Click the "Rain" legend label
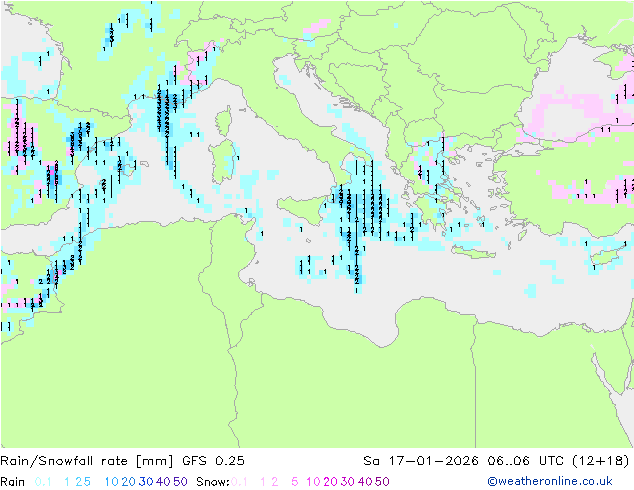The width and height of the screenshot is (634, 490). pyautogui.click(x=13, y=482)
